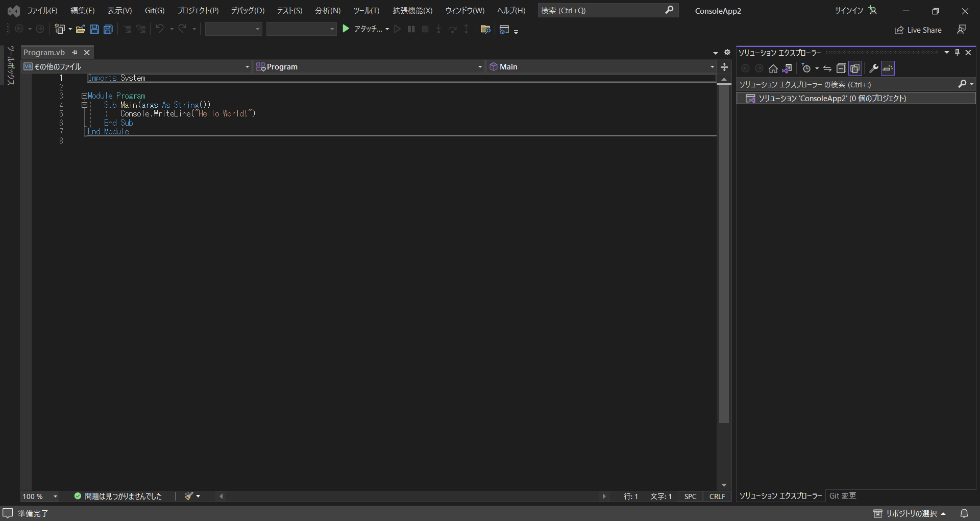Image resolution: width=980 pixels, height=521 pixels.
Task: Click the Start debugging green play icon
Action: click(x=346, y=29)
